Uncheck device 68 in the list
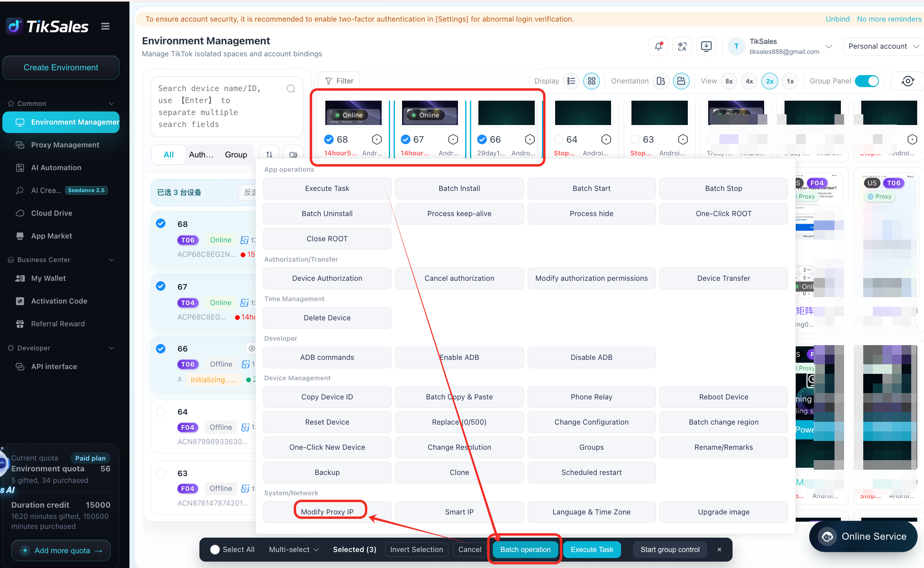 161,223
